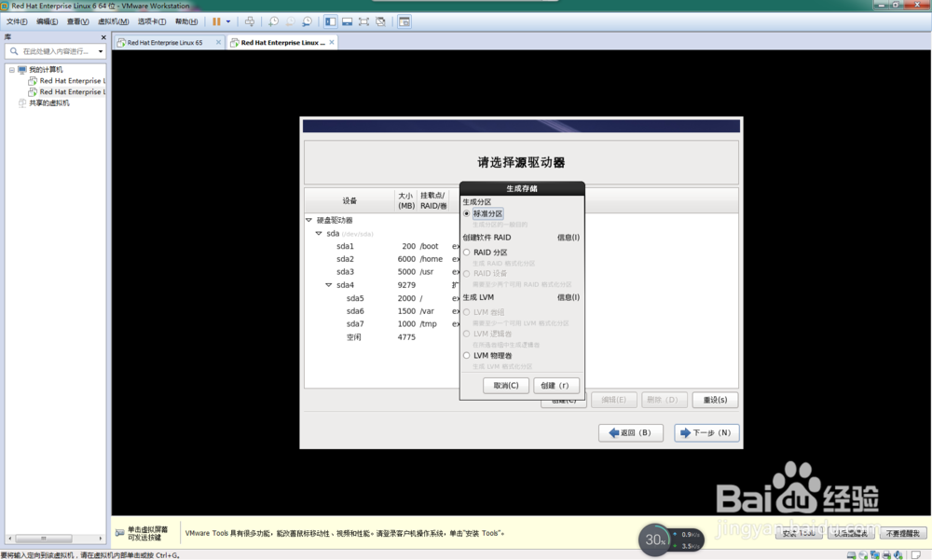
Task: Click the 重设(s) button
Action: [715, 400]
